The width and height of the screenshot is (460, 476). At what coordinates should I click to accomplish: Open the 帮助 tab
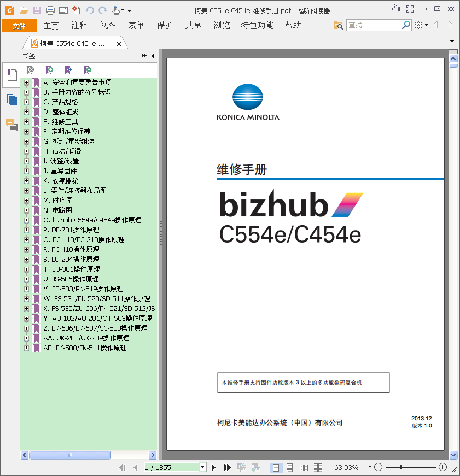click(x=293, y=26)
